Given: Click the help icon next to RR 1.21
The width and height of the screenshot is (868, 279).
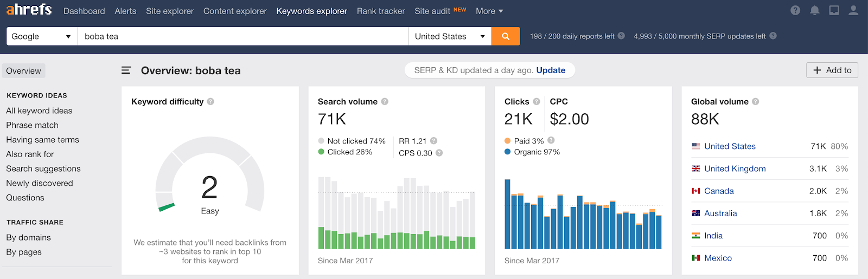Looking at the screenshot, I should [434, 141].
